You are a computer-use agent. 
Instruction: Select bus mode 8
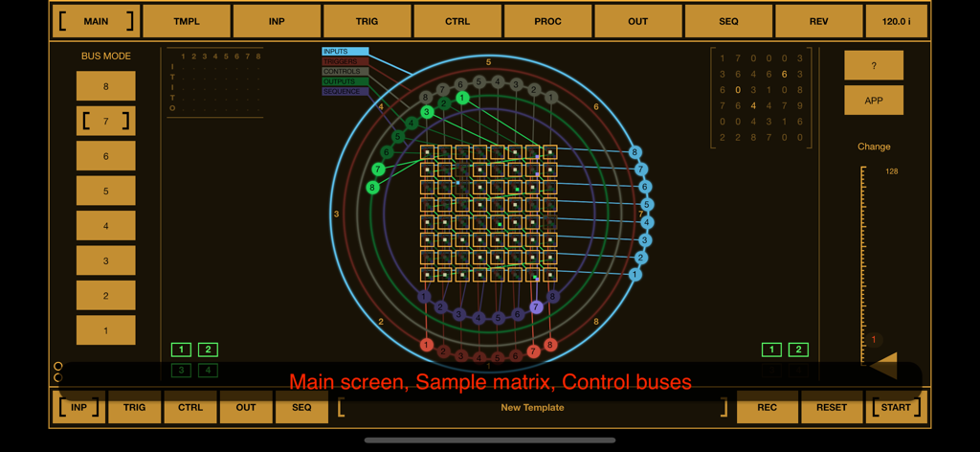(105, 86)
